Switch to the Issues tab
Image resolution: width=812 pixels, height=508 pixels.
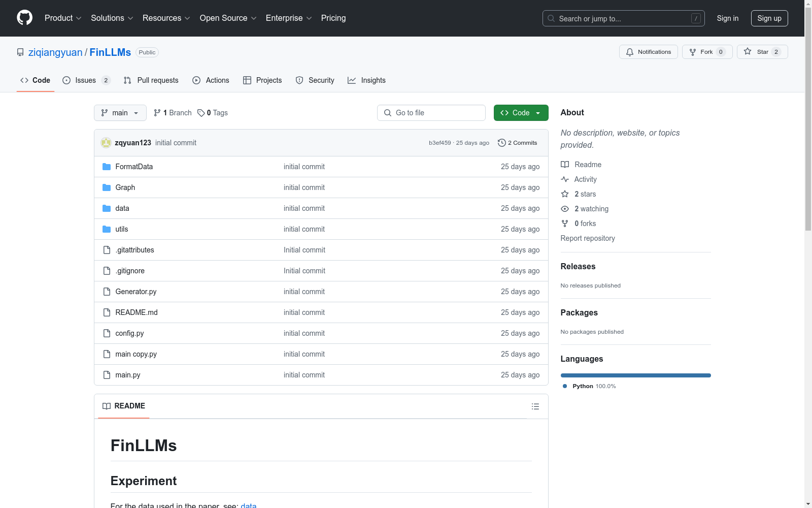86,80
